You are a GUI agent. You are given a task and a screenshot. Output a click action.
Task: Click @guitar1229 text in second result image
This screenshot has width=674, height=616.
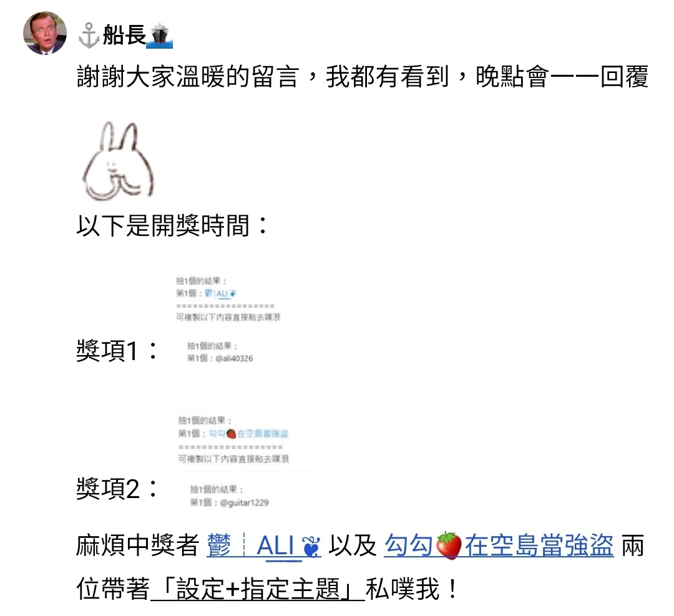244,502
